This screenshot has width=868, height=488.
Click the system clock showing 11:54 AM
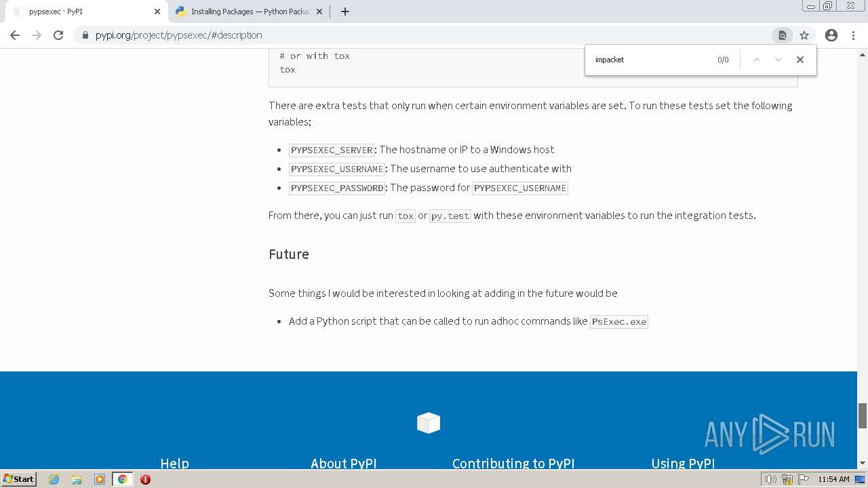click(833, 479)
